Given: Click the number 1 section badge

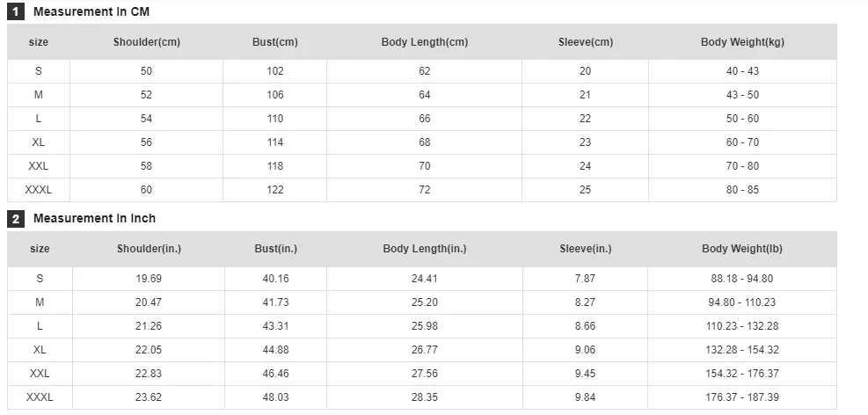Looking at the screenshot, I should [16, 12].
